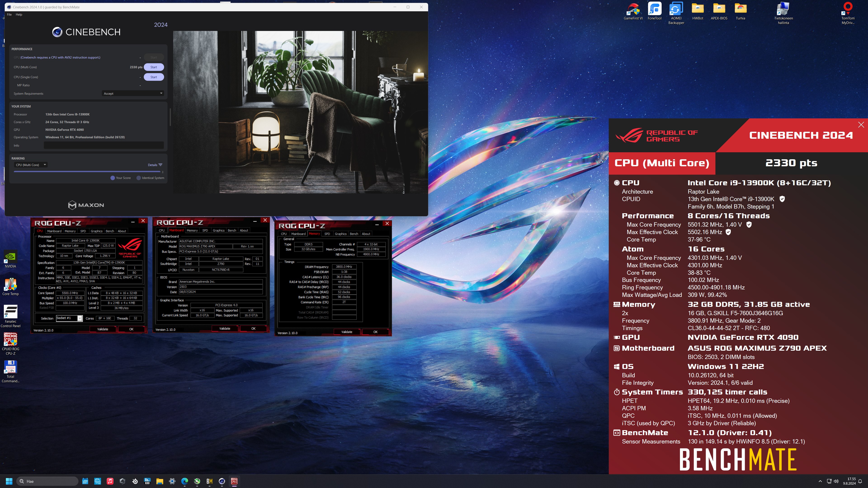Open Tietokoneen hallinta desktop shortcut

point(783,14)
